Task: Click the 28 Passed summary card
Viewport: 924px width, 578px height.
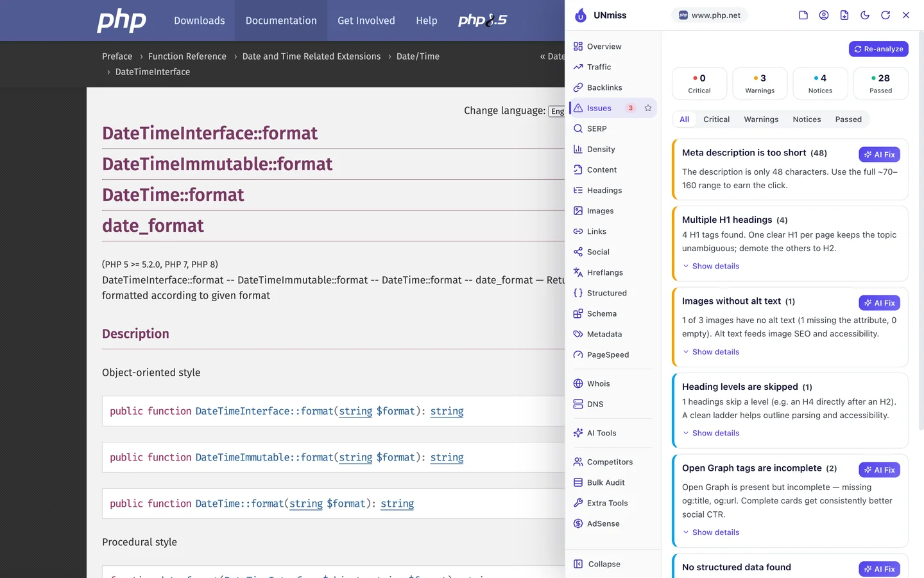Action: tap(881, 83)
